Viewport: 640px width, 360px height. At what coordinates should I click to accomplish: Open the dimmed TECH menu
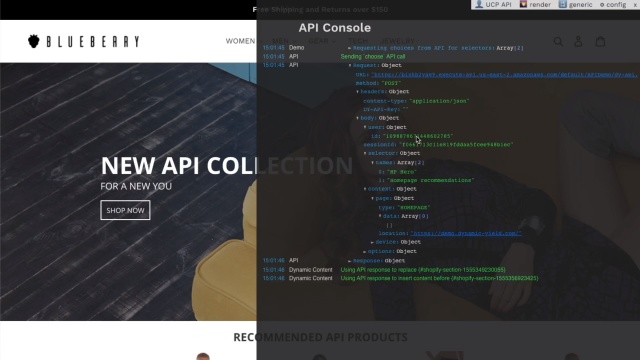[358, 41]
